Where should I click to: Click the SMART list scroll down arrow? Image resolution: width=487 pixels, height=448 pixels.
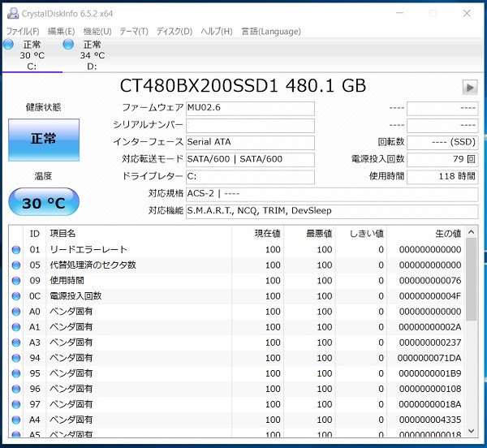(x=471, y=431)
